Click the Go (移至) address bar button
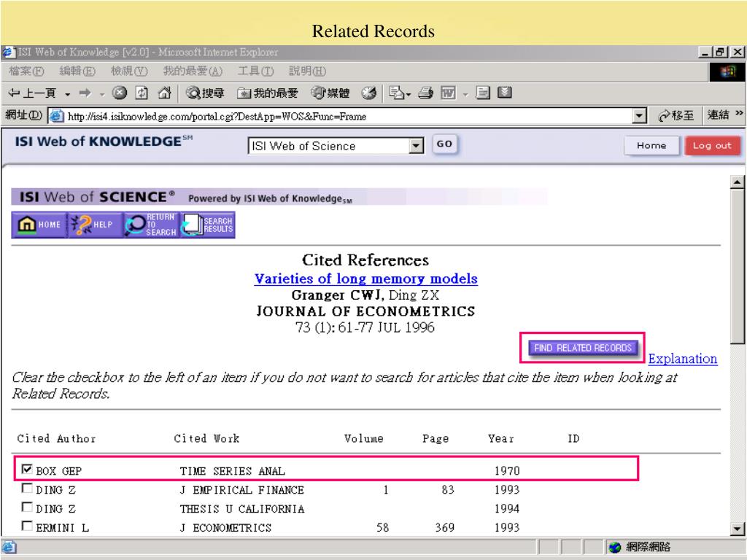This screenshot has width=747, height=560. coord(676,116)
